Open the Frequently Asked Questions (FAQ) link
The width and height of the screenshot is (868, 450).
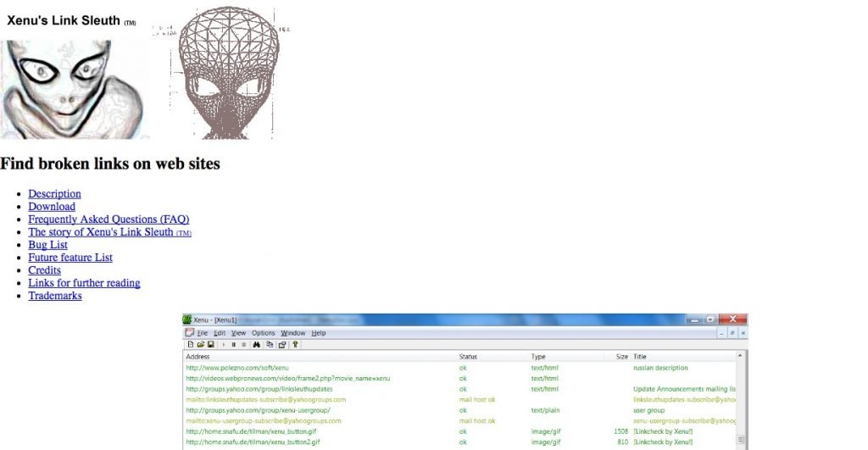pyautogui.click(x=108, y=219)
